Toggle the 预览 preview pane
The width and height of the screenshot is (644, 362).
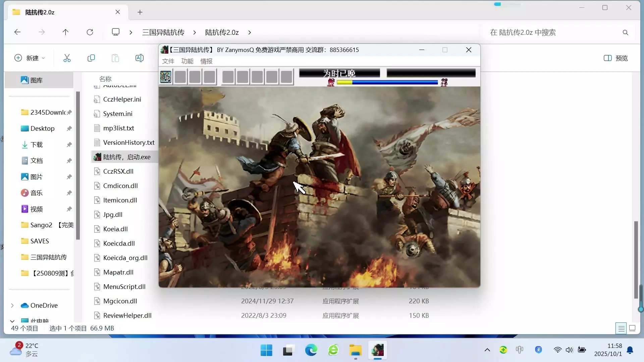click(616, 58)
